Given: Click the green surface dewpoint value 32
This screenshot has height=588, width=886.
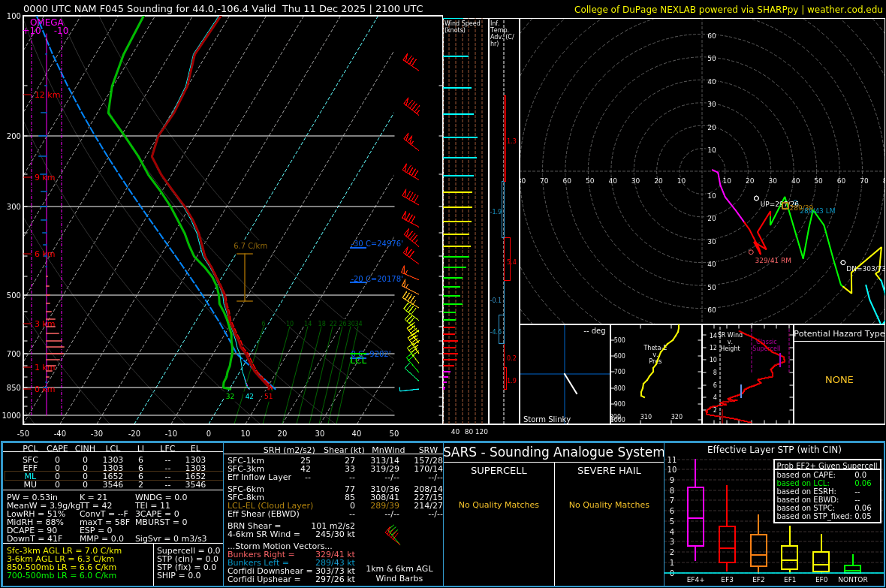Looking at the screenshot, I should pyautogui.click(x=230, y=397).
